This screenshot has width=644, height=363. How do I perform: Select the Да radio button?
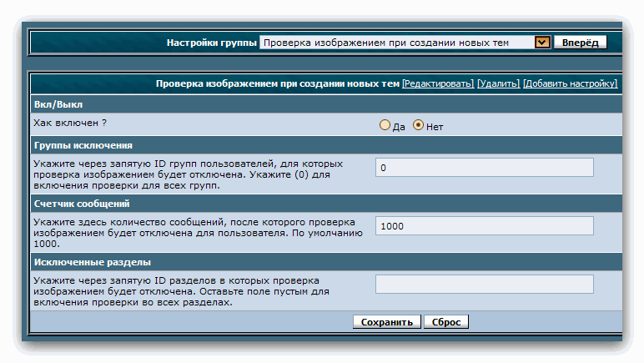[x=385, y=125]
